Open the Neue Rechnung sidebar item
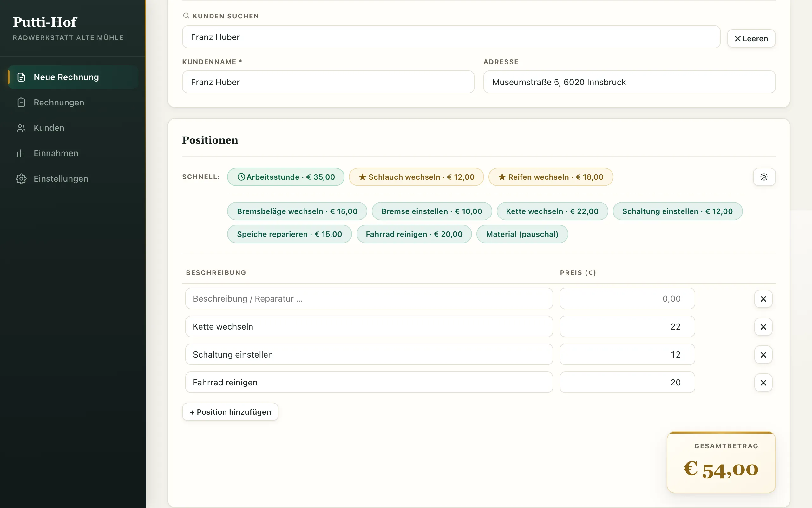This screenshot has height=508, width=812. pyautogui.click(x=73, y=77)
